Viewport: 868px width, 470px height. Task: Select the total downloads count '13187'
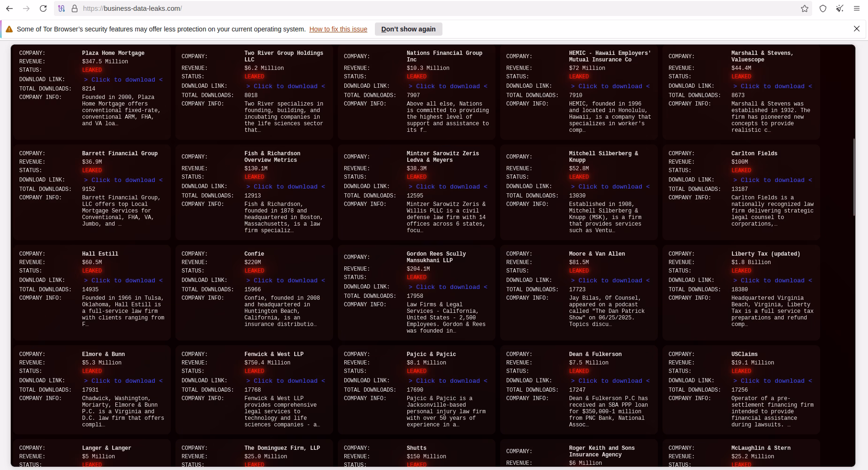(x=740, y=189)
